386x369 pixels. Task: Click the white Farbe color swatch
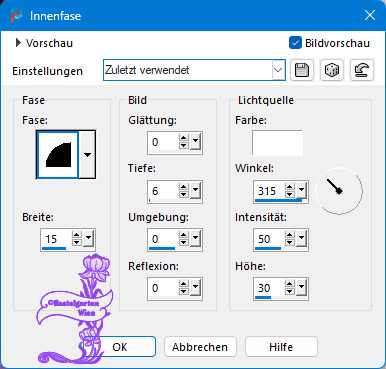(x=277, y=143)
